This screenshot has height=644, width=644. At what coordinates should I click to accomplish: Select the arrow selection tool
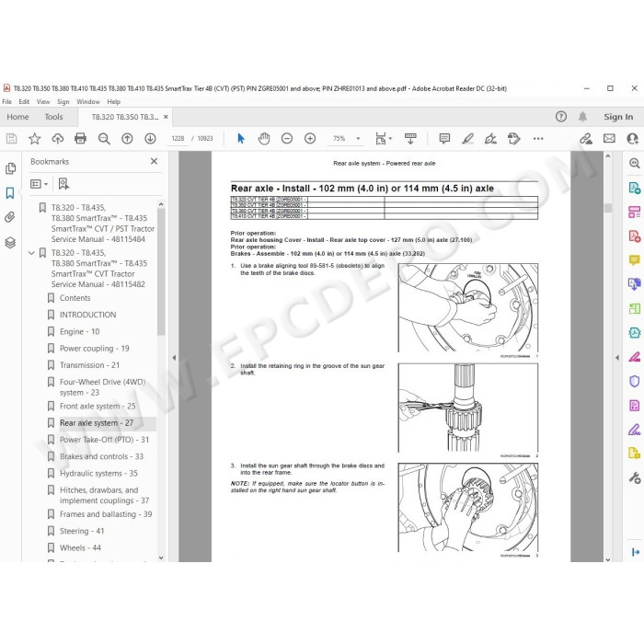click(241, 139)
